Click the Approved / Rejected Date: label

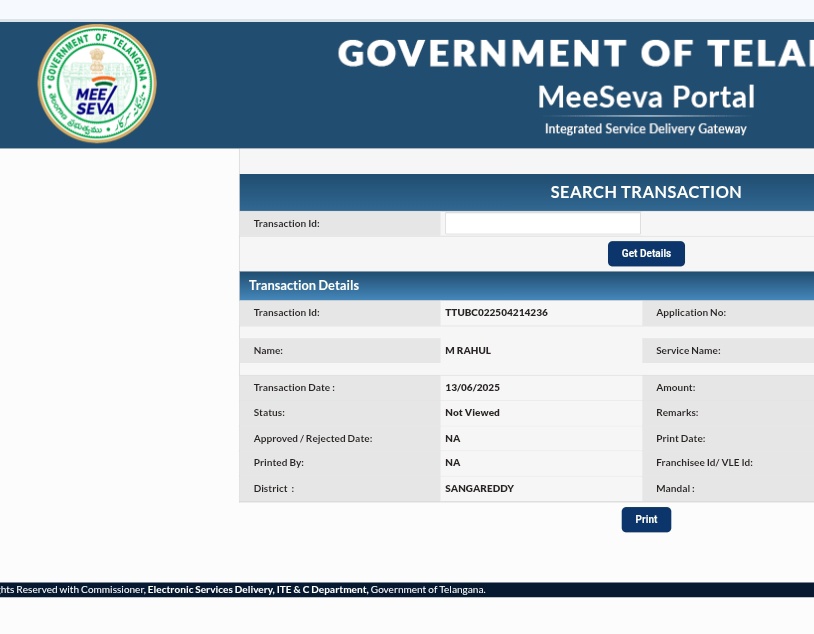[x=313, y=438]
